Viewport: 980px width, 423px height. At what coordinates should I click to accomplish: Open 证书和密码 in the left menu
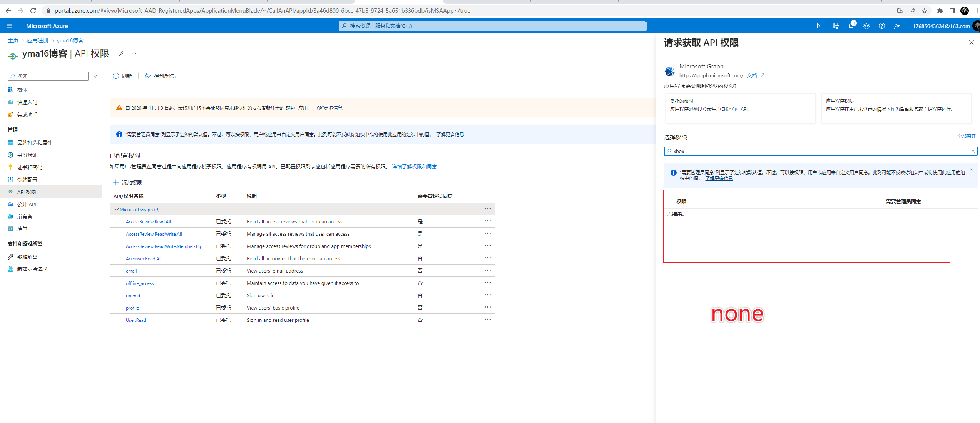[30, 167]
